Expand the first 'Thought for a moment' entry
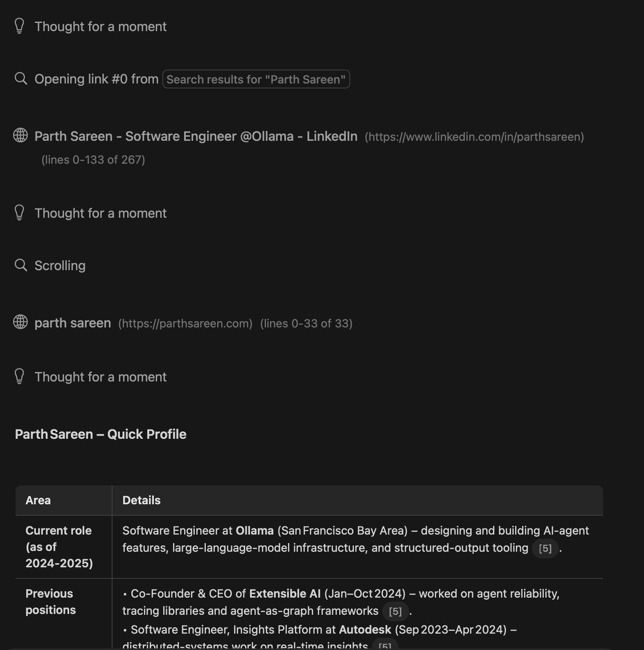This screenshot has height=650, width=644. [x=100, y=26]
